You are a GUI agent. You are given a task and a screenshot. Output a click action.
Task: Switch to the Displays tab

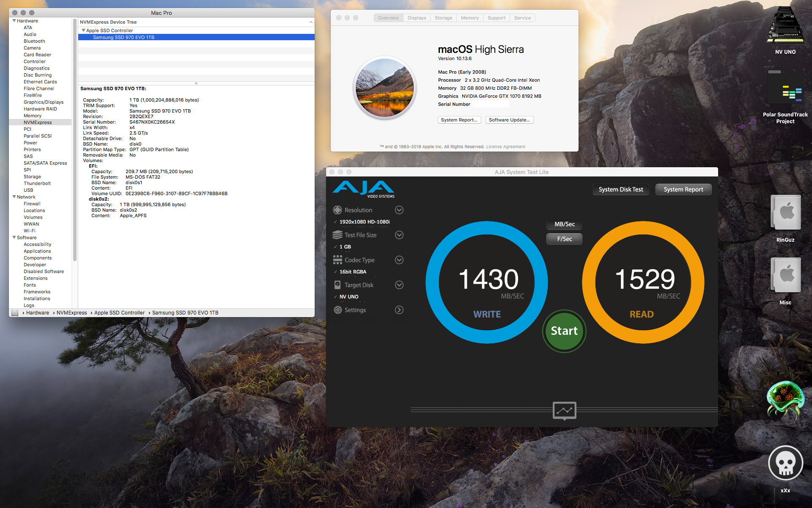pyautogui.click(x=417, y=18)
